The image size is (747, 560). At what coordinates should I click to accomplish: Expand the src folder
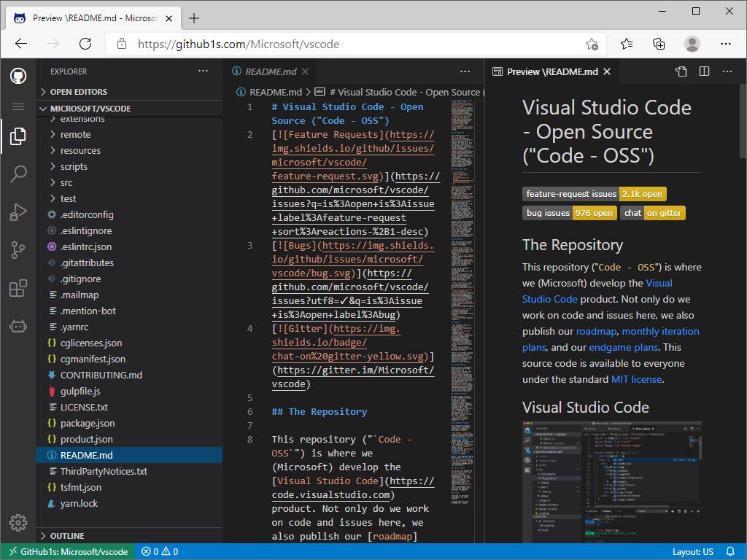click(x=66, y=182)
